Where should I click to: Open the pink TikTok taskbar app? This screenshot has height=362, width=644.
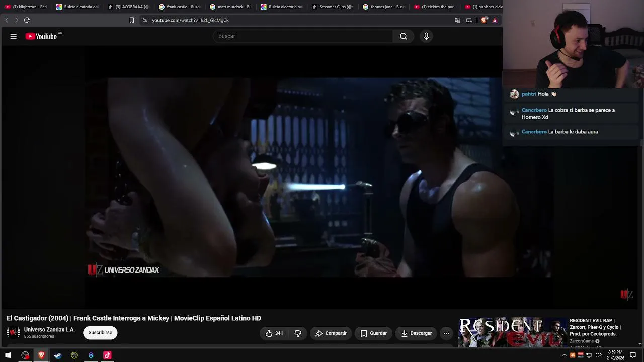click(x=107, y=355)
